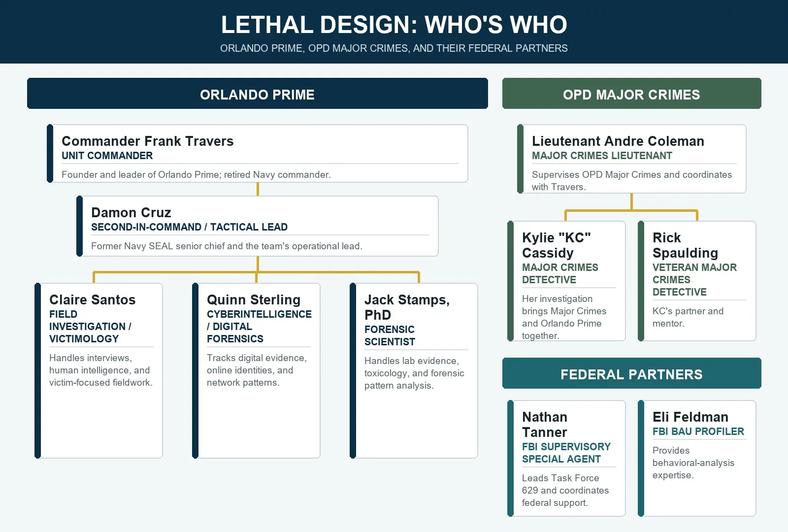
Task: Select the name Nathan Tanner
Action: point(545,425)
